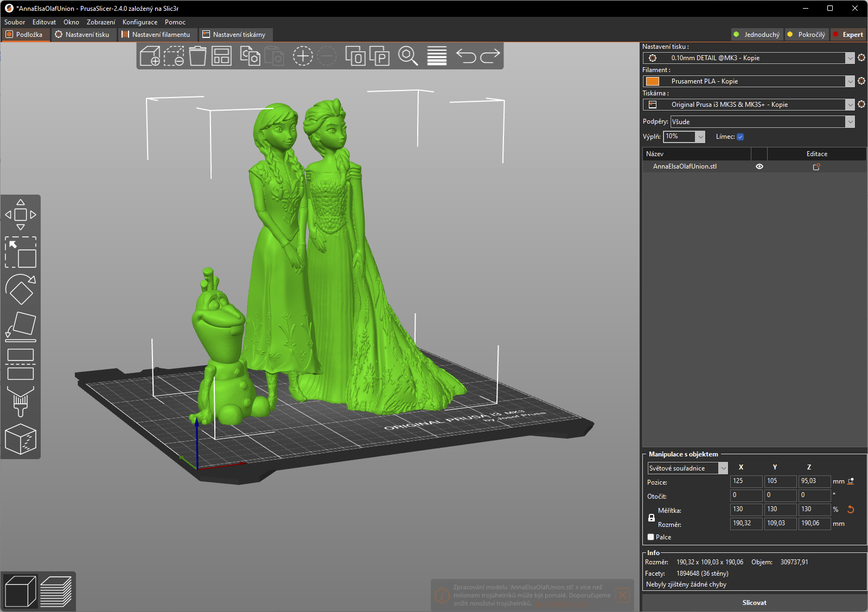Select the Paint-on supports brush tool

point(21,401)
